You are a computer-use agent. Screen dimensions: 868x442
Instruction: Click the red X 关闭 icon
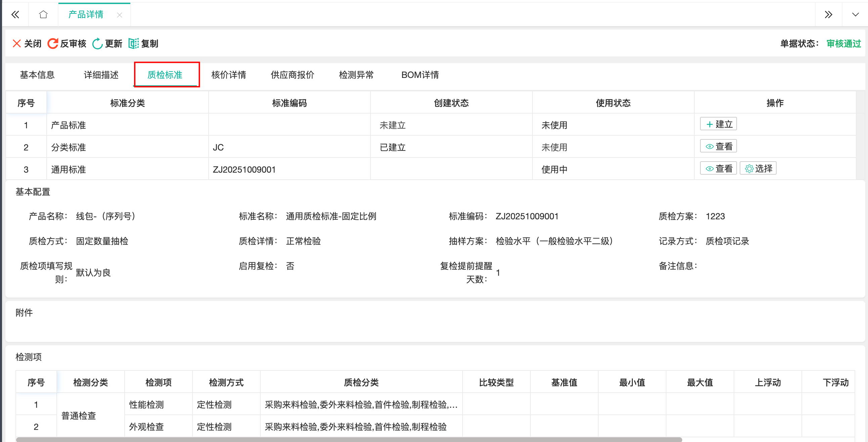click(x=16, y=43)
